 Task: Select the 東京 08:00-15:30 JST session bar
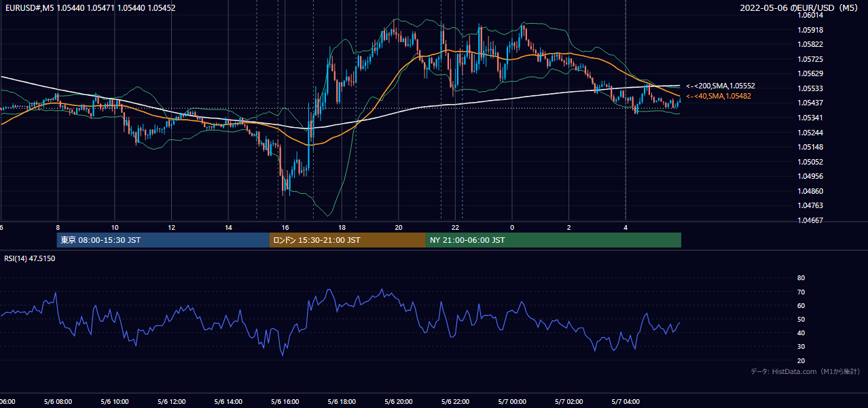pos(163,240)
